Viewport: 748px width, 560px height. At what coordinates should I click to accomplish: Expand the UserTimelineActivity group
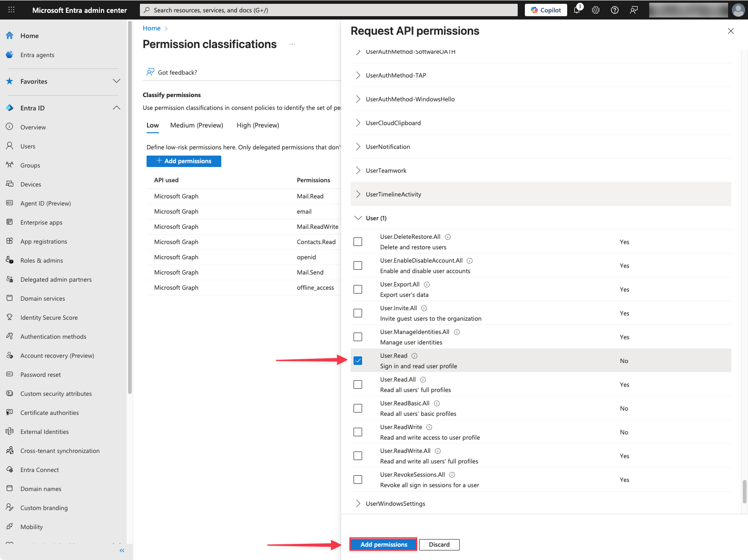click(358, 194)
